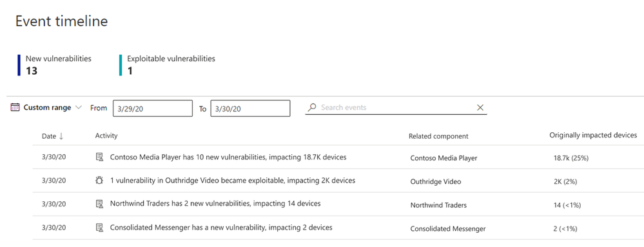This screenshot has width=644, height=247.
Task: Click the New vulnerabilities 13 summary tile
Action: click(x=54, y=65)
